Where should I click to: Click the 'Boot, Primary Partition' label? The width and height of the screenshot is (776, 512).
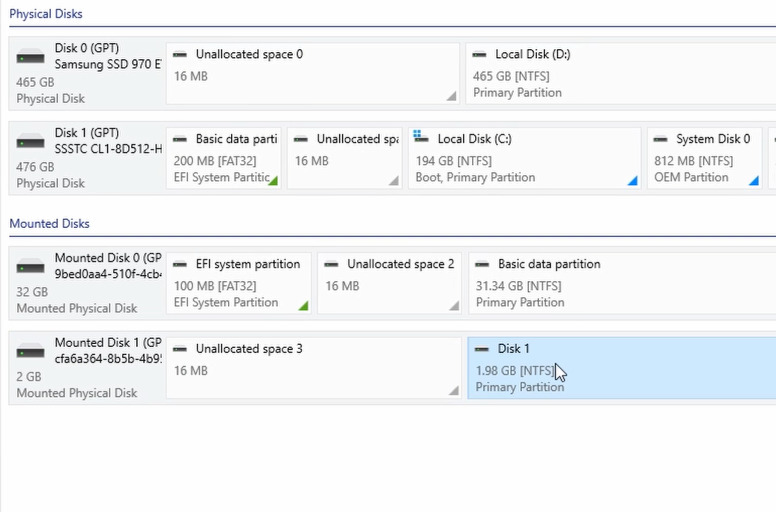(475, 177)
